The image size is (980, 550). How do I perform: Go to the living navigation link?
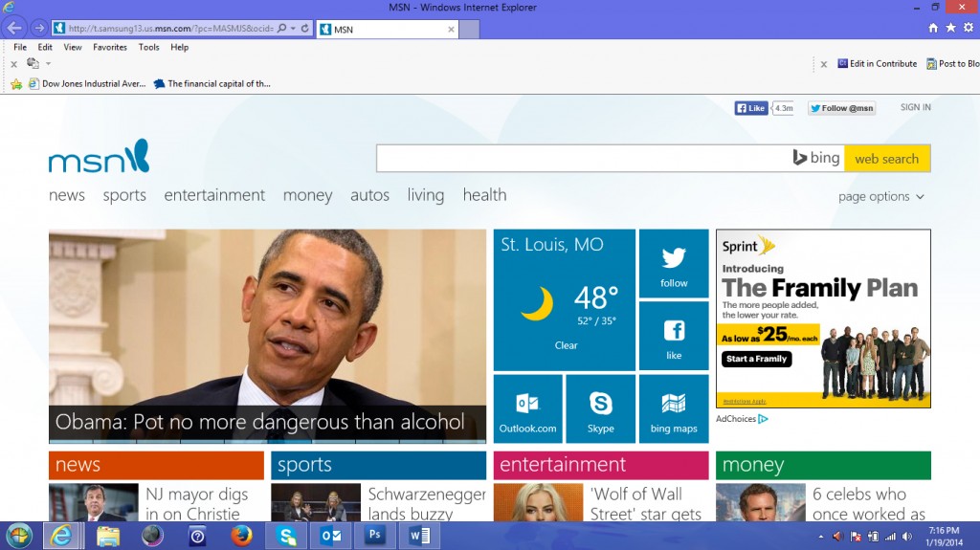426,195
